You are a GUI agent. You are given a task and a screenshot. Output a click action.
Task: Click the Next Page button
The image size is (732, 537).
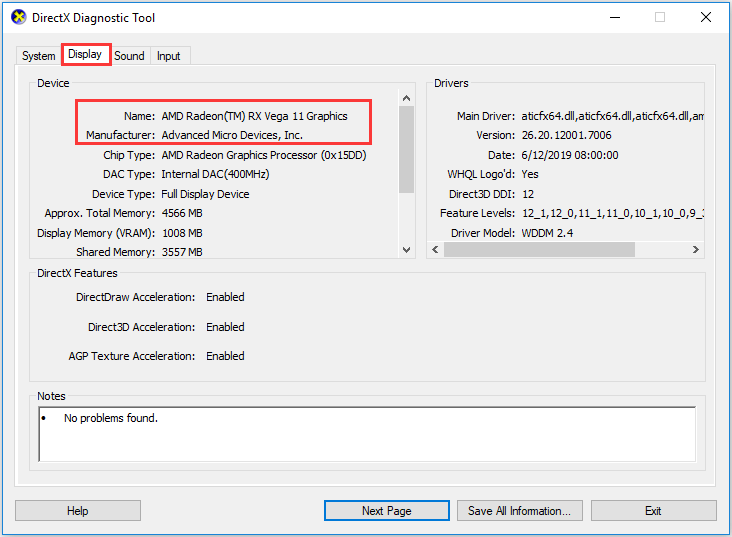point(387,511)
